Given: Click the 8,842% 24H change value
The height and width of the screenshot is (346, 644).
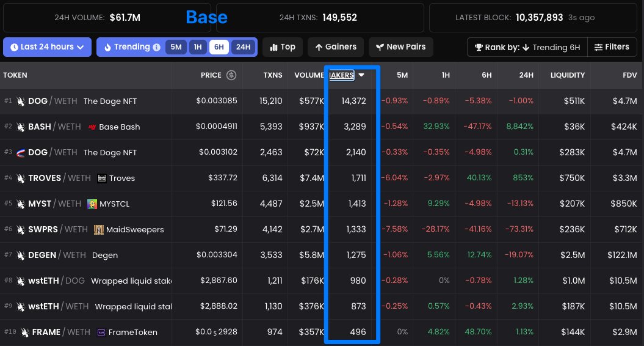Looking at the screenshot, I should [x=519, y=127].
